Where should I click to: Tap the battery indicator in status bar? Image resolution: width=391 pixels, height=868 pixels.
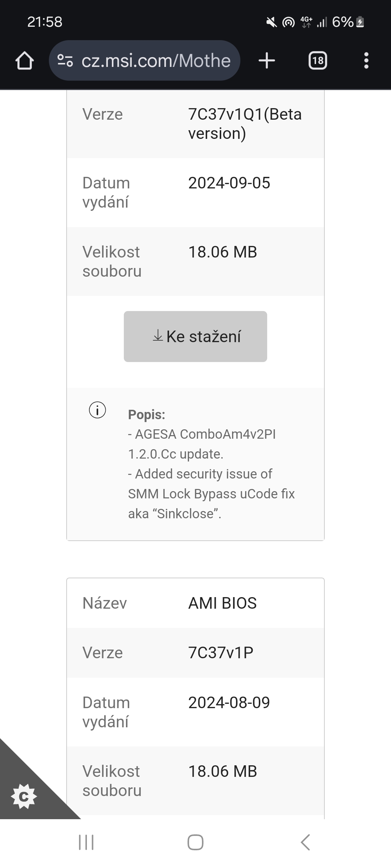(x=360, y=22)
